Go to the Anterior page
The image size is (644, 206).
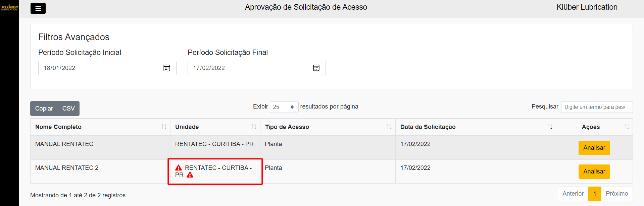[573, 194]
